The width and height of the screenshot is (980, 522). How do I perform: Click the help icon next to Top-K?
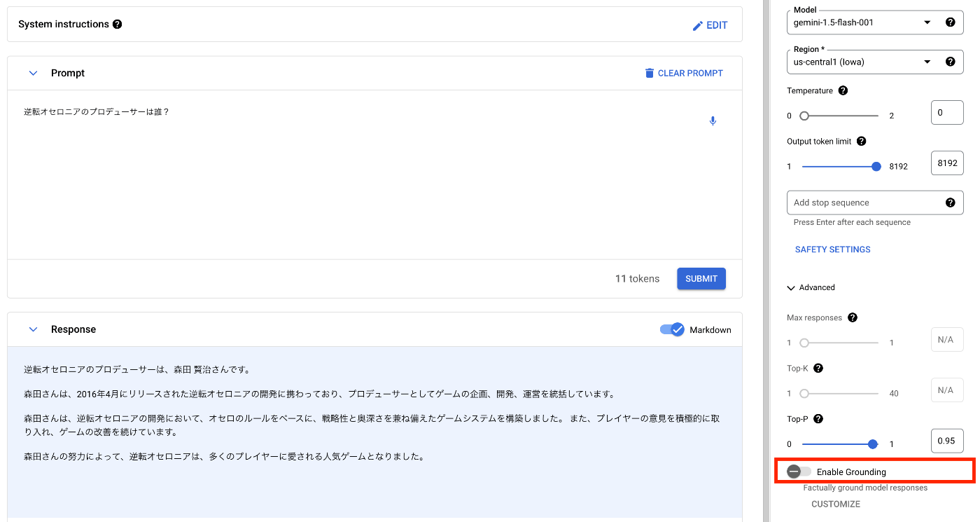pos(818,368)
